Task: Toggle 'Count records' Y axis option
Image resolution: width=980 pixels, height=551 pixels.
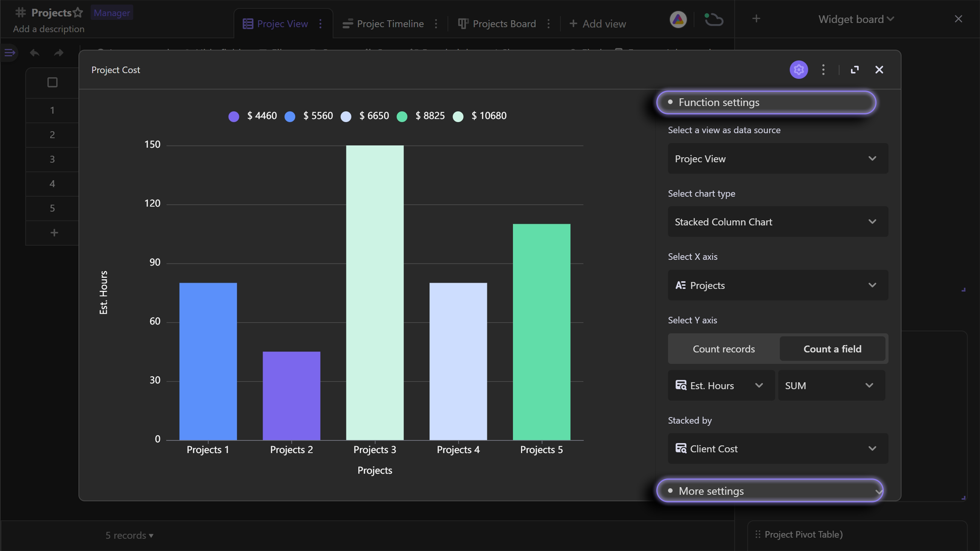Action: click(724, 348)
